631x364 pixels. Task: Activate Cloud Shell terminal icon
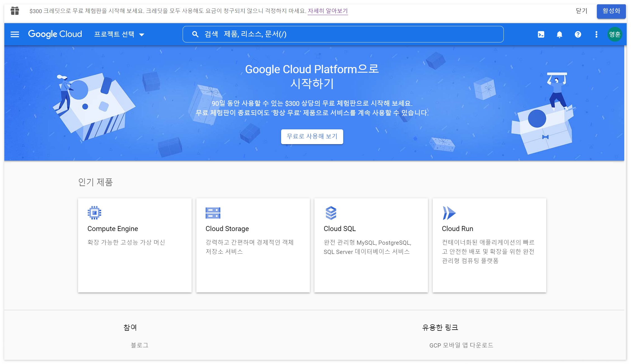tap(541, 34)
